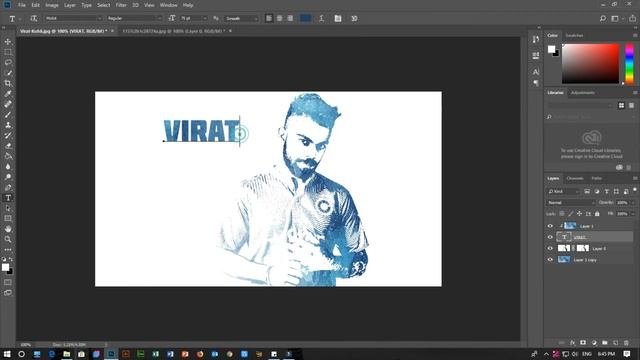This screenshot has height=360, width=640.
Task: Toggle text orientation in options bar
Action: (x=33, y=18)
